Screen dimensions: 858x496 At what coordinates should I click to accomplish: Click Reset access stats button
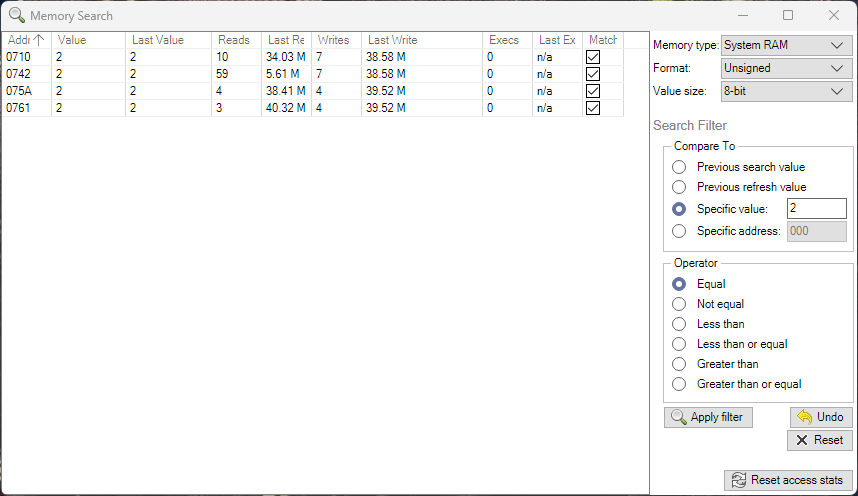coord(788,480)
